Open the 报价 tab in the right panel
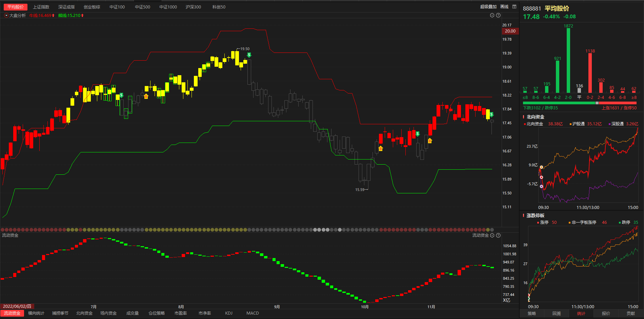 606,314
